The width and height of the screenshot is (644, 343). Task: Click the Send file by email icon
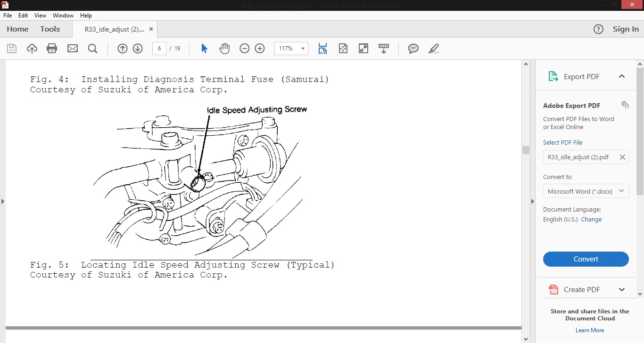[72, 49]
